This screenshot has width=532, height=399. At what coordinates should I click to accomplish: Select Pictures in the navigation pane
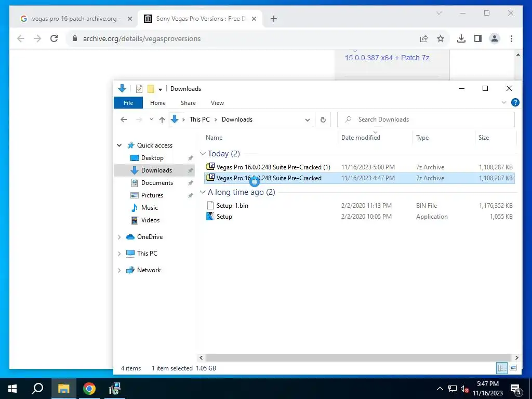(152, 195)
